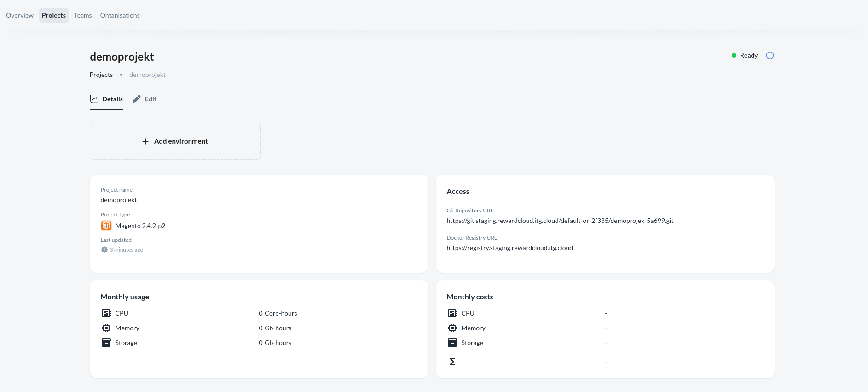Go to the Teams section
Viewport: 868px width, 392px height.
tap(83, 15)
